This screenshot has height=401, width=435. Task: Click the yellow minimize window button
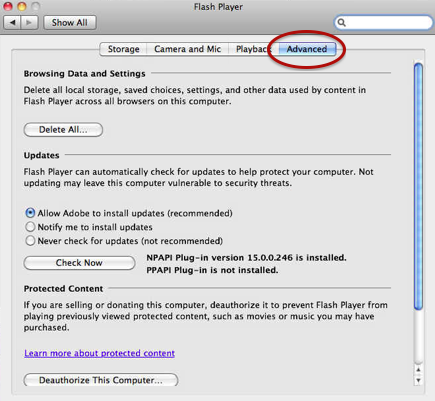coord(22,6)
